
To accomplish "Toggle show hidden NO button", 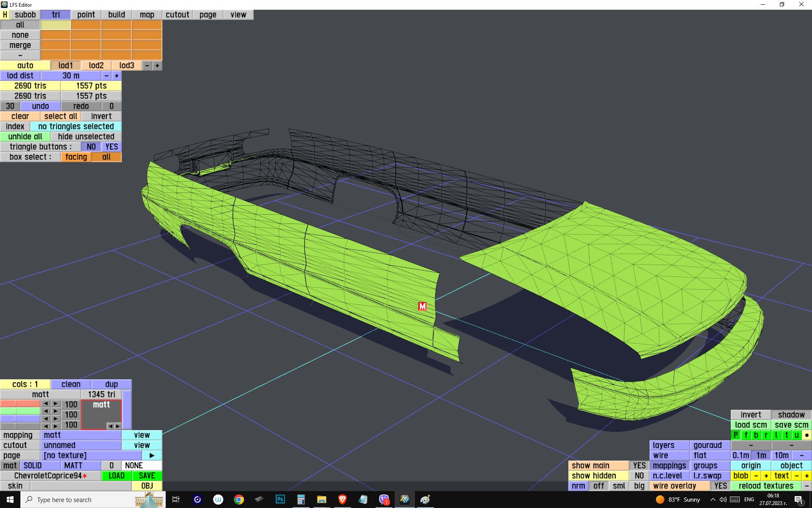I will tap(639, 476).
